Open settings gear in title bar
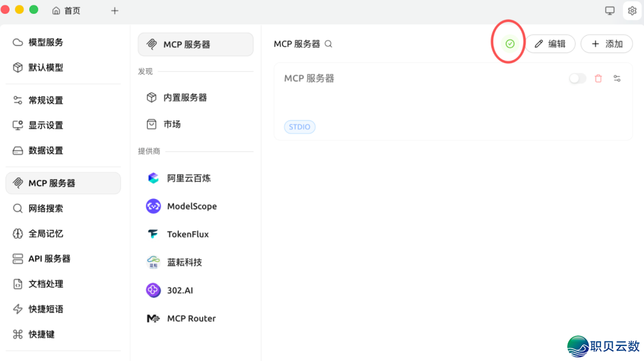644x361 pixels. pos(632,11)
